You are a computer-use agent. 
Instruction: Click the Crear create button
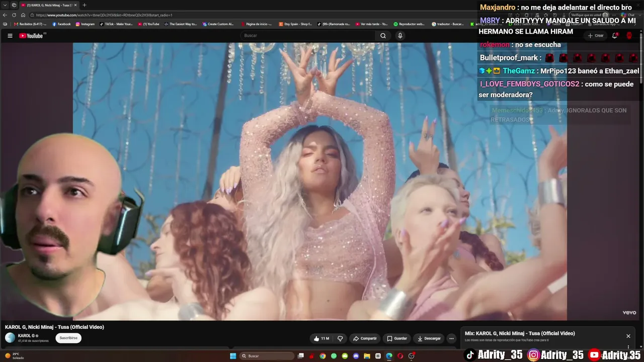(x=596, y=36)
